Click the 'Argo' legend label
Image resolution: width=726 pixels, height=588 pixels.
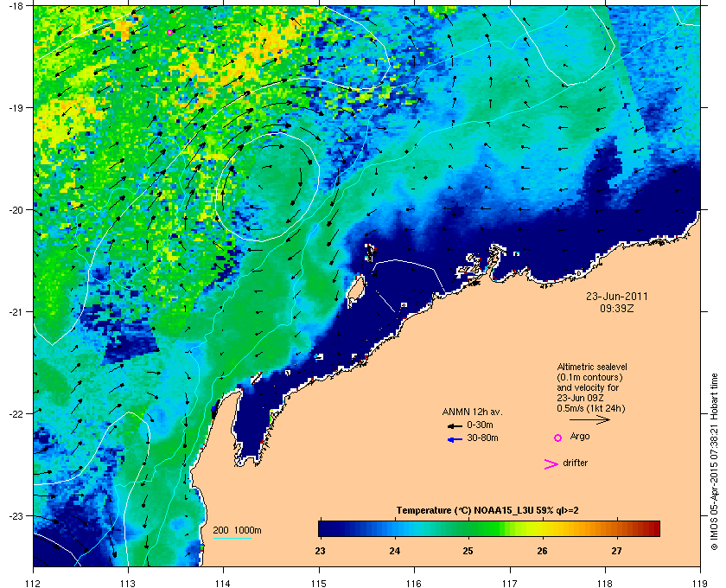click(580, 437)
